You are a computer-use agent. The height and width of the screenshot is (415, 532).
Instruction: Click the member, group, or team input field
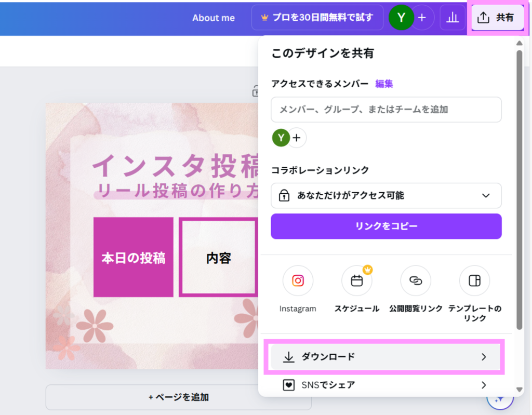tap(386, 110)
